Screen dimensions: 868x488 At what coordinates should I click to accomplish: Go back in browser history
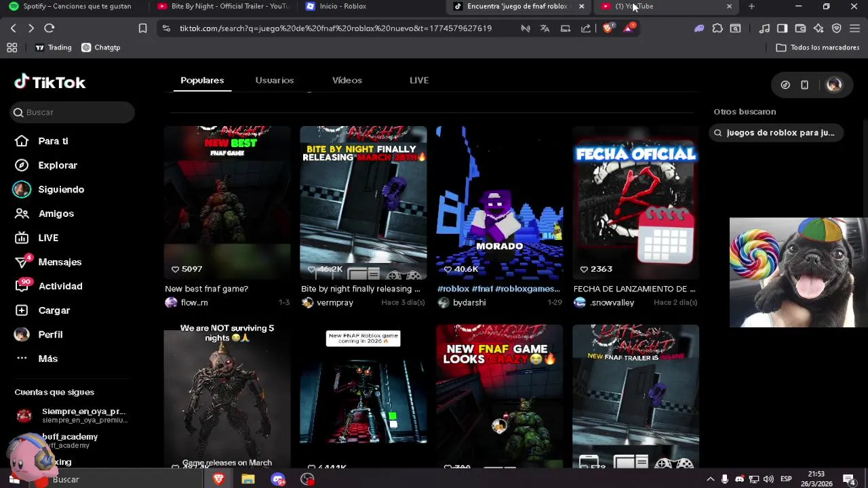14,28
